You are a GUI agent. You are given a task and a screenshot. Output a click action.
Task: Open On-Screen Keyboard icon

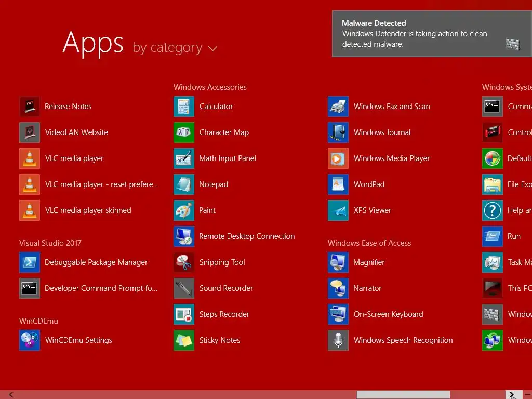coord(338,314)
